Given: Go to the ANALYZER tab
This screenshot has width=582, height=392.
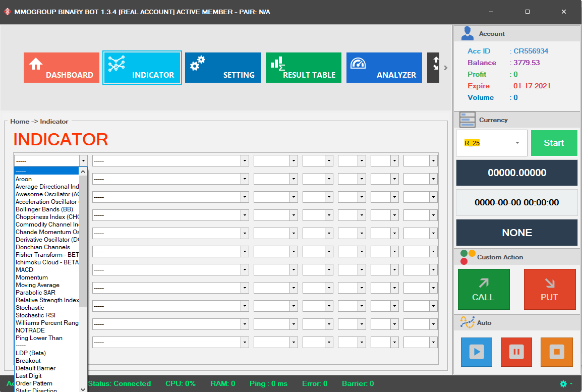Looking at the screenshot, I should [x=384, y=68].
